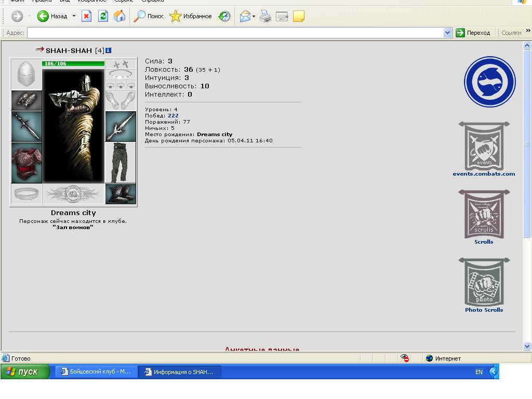Go to the Home page icon
This screenshot has width=532, height=399.
click(119, 16)
